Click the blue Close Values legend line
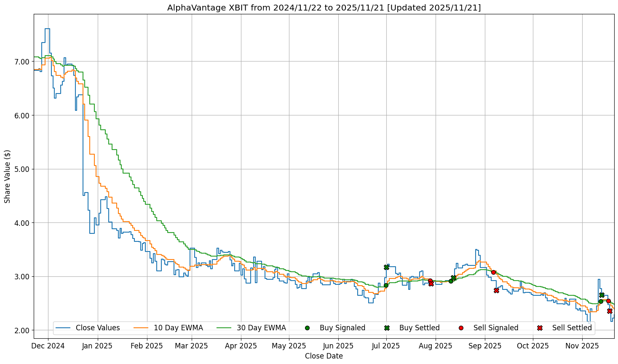The height and width of the screenshot is (364, 618). pyautogui.click(x=63, y=328)
